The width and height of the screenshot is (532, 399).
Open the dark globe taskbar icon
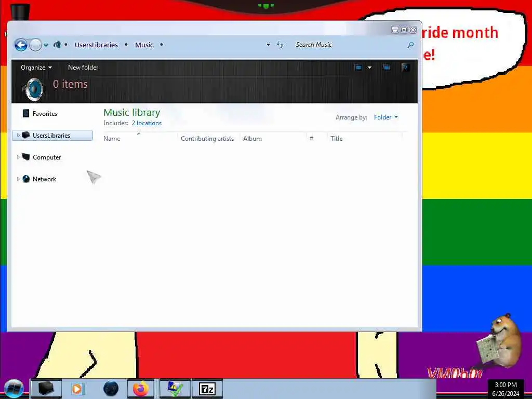[x=111, y=389]
